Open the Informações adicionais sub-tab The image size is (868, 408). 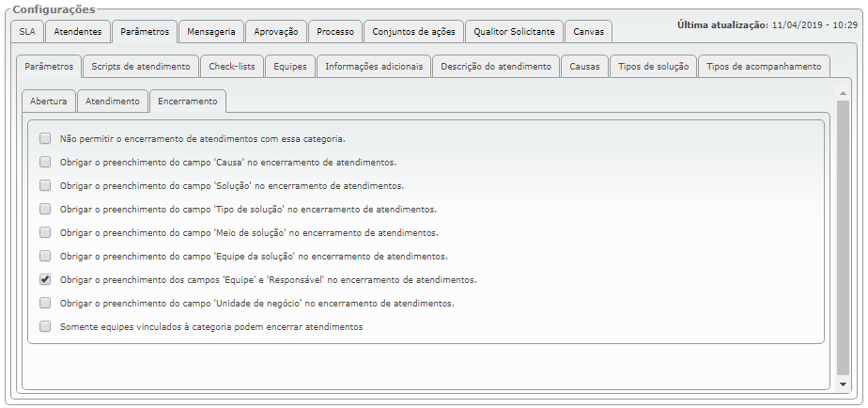coord(374,67)
